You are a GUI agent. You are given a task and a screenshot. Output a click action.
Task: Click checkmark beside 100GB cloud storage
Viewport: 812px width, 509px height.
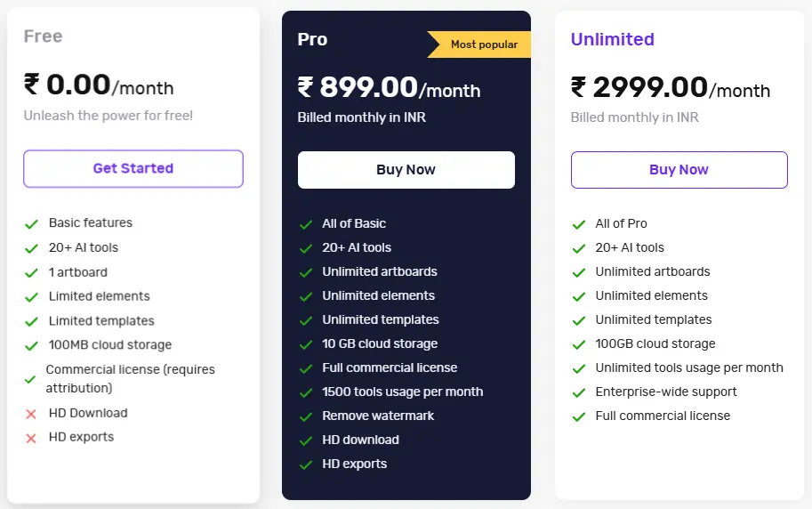click(579, 344)
